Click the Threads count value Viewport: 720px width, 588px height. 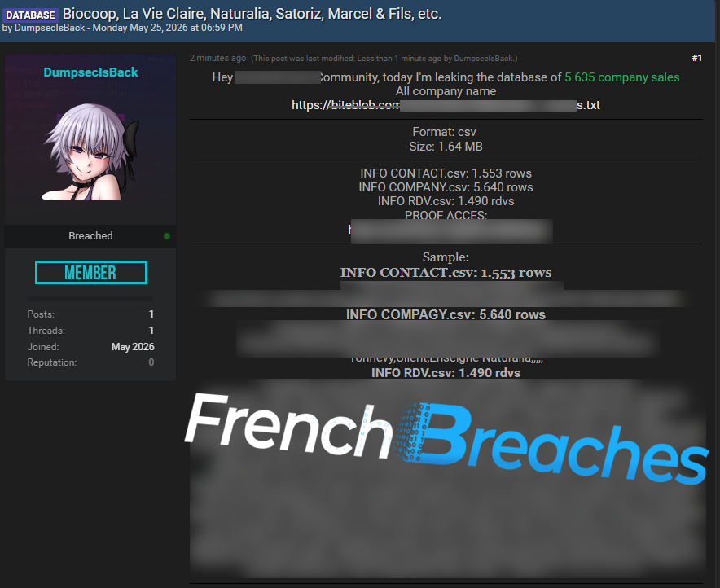pyautogui.click(x=151, y=331)
